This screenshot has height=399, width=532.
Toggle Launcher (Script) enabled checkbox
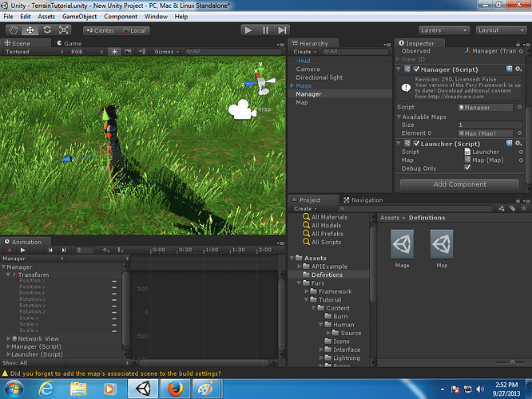tap(416, 144)
